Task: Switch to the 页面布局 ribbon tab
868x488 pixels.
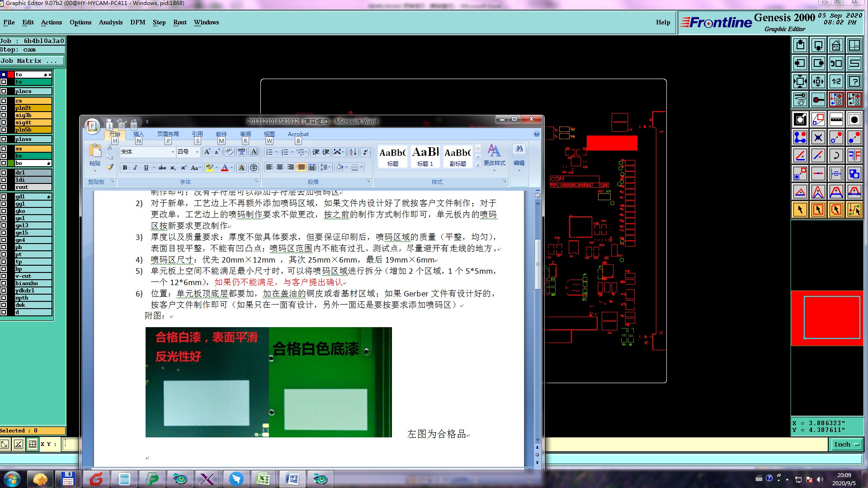Action: (168, 134)
